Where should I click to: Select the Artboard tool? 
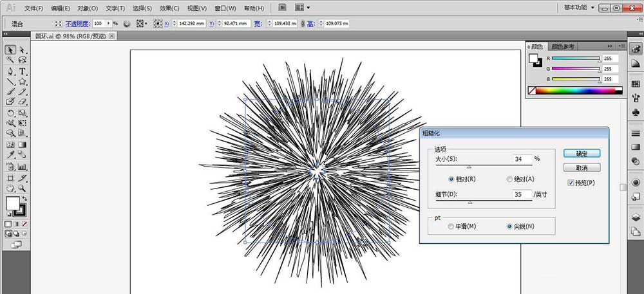(x=10, y=178)
